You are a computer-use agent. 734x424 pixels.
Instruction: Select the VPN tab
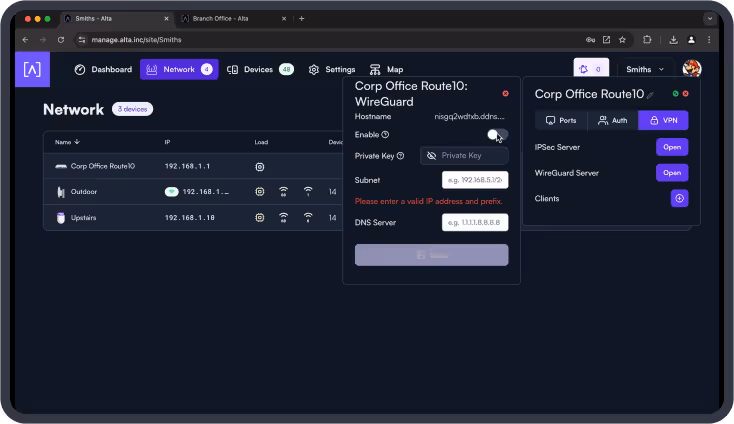(x=663, y=120)
